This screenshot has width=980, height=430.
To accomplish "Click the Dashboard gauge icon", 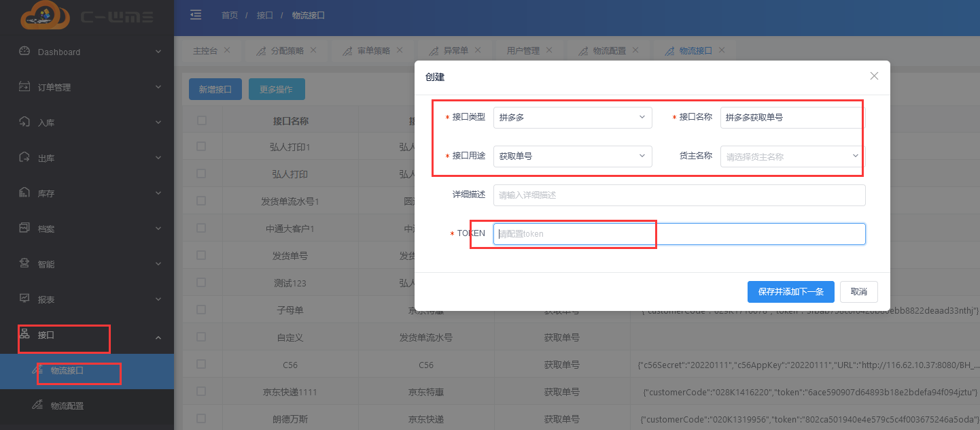I will (24, 51).
